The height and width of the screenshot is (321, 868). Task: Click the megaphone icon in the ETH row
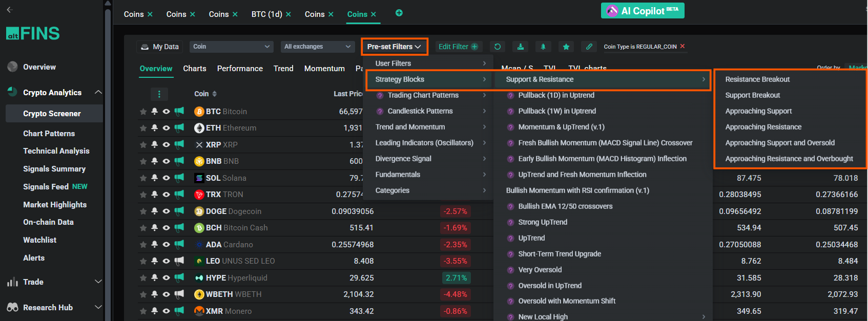pos(179,128)
